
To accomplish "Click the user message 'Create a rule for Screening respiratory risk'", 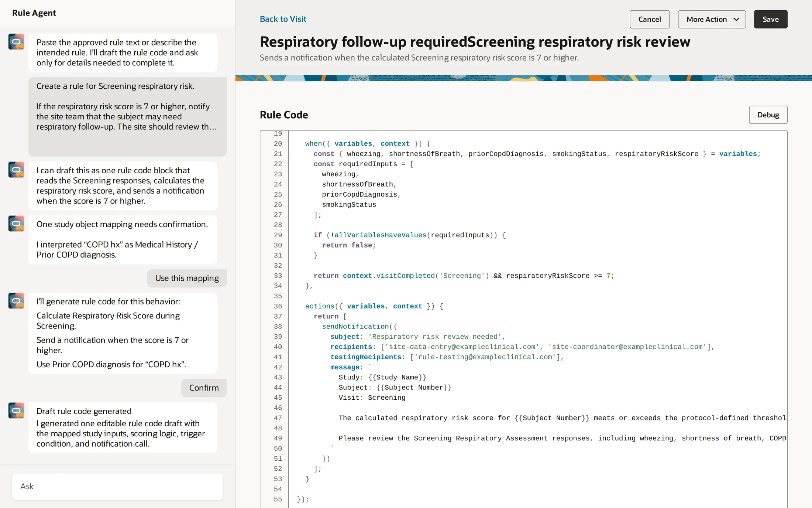I will tap(127, 116).
